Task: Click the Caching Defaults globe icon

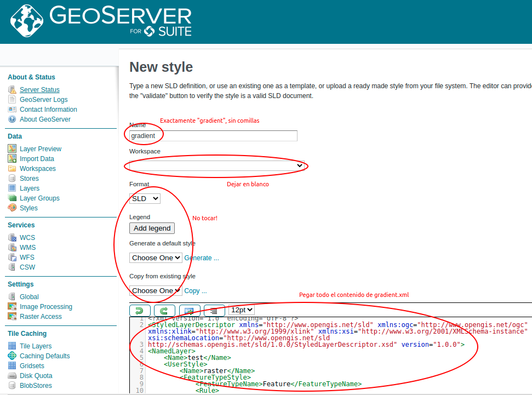Action: pyautogui.click(x=12, y=356)
